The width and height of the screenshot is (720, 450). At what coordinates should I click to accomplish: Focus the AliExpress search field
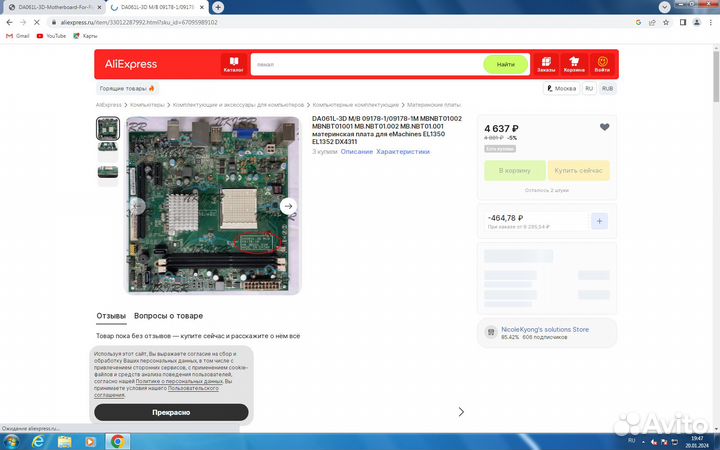pyautogui.click(x=366, y=64)
